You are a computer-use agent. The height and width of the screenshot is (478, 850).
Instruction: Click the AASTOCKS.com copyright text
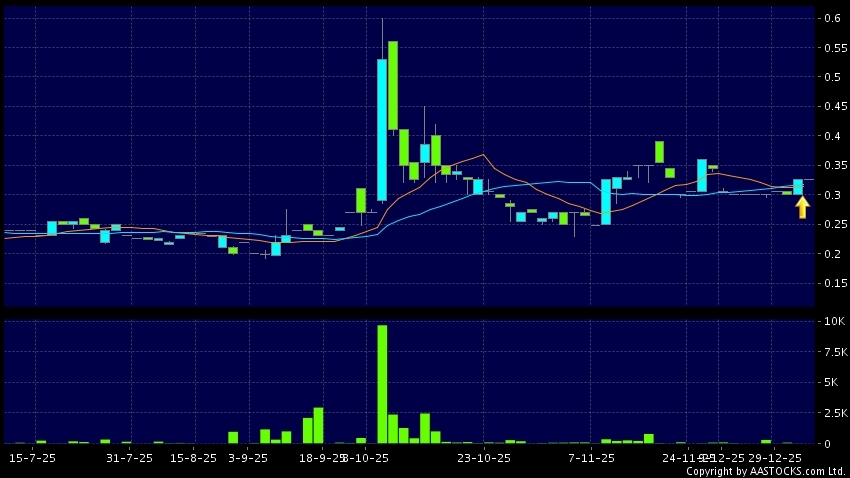tap(765, 471)
